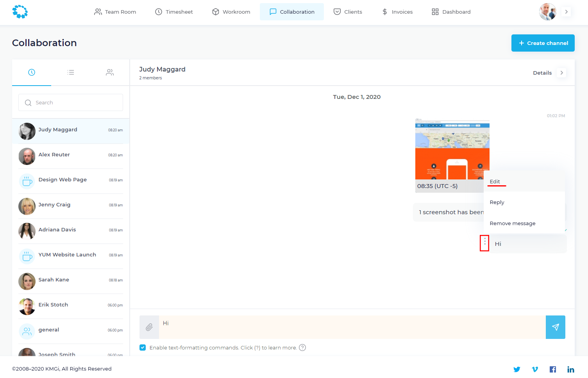Select Edit from the message menu
The image size is (588, 378).
coord(495,181)
